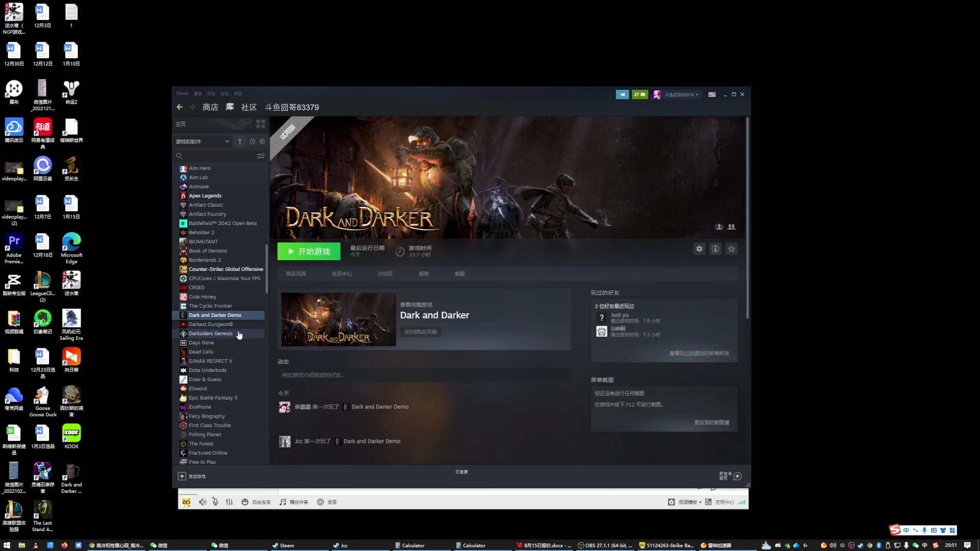980x551 pixels.
Task: Go to the 商店 store tab
Action: click(210, 107)
